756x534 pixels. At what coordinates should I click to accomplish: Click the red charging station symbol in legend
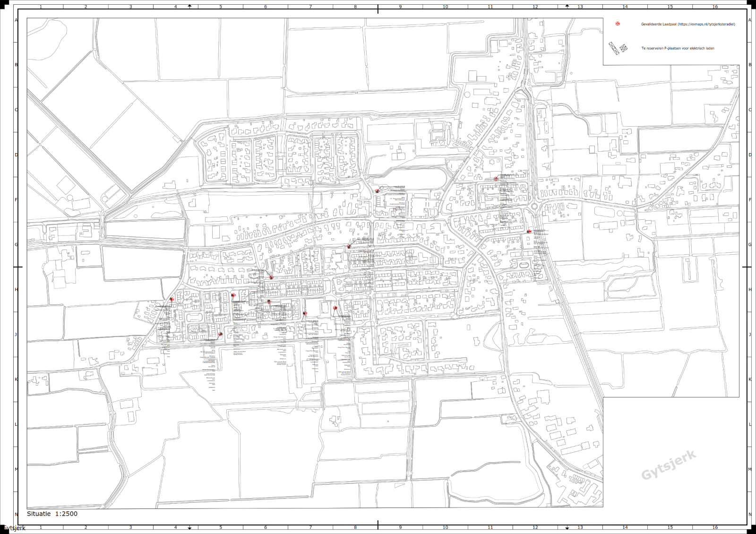(618, 24)
